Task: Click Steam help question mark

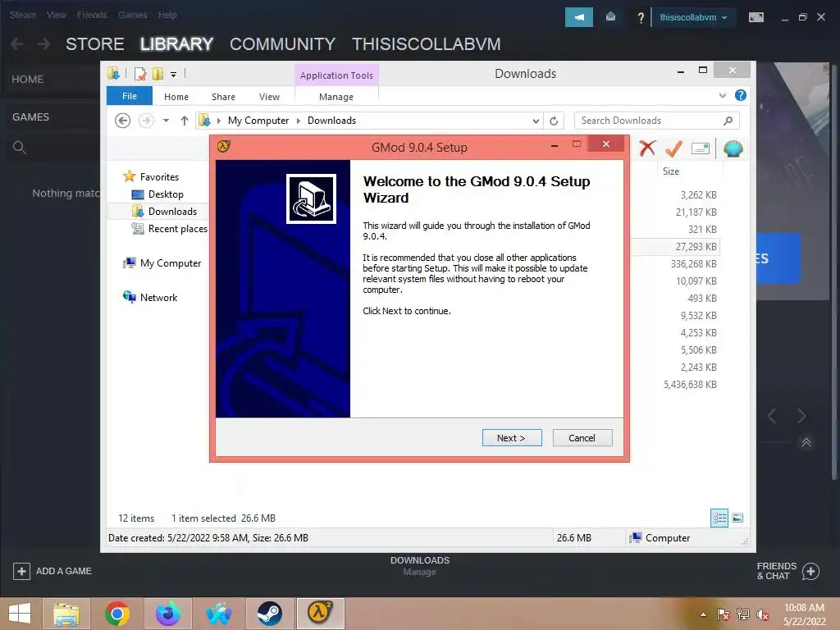Action: [640, 18]
